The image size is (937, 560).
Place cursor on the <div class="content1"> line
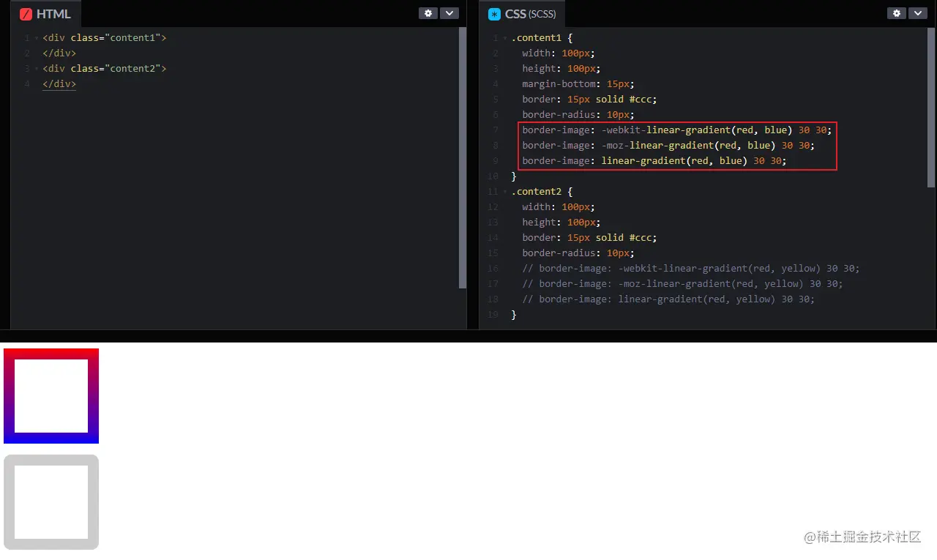click(x=105, y=37)
